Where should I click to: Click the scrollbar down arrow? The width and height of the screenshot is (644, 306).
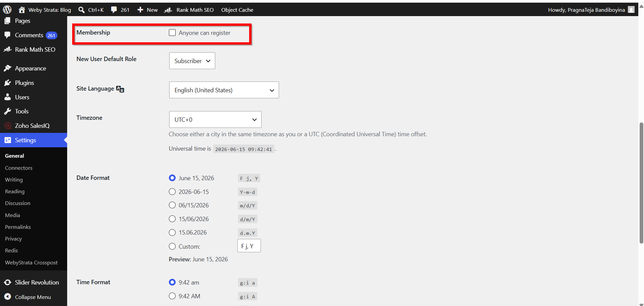coord(641,304)
